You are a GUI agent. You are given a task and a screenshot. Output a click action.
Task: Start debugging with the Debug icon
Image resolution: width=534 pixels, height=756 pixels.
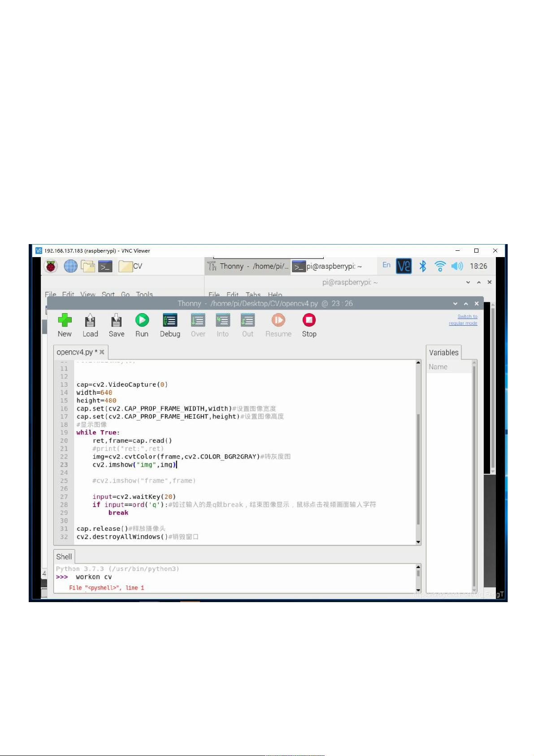170,320
